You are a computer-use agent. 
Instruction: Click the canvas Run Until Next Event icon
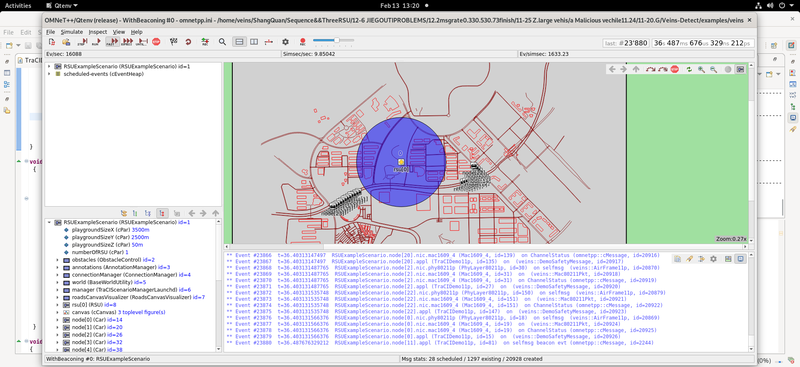(651, 69)
